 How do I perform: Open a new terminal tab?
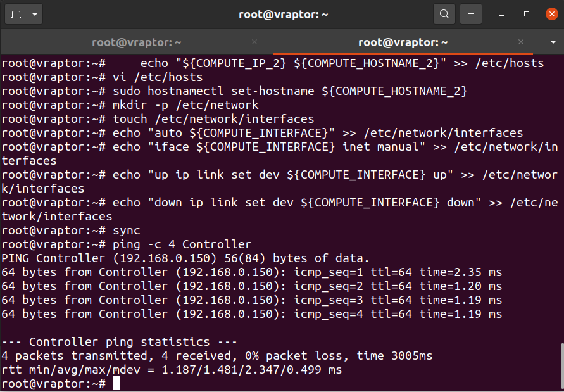(x=16, y=15)
